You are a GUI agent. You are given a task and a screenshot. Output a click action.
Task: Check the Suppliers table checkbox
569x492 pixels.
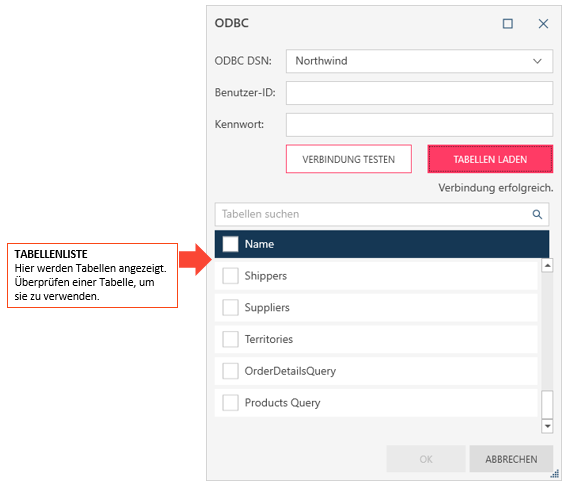(230, 307)
